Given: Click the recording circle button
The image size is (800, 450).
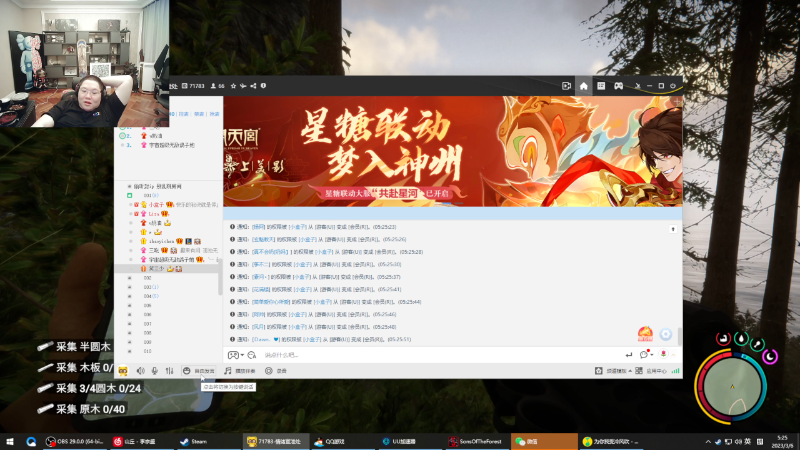Looking at the screenshot, I should [276, 371].
